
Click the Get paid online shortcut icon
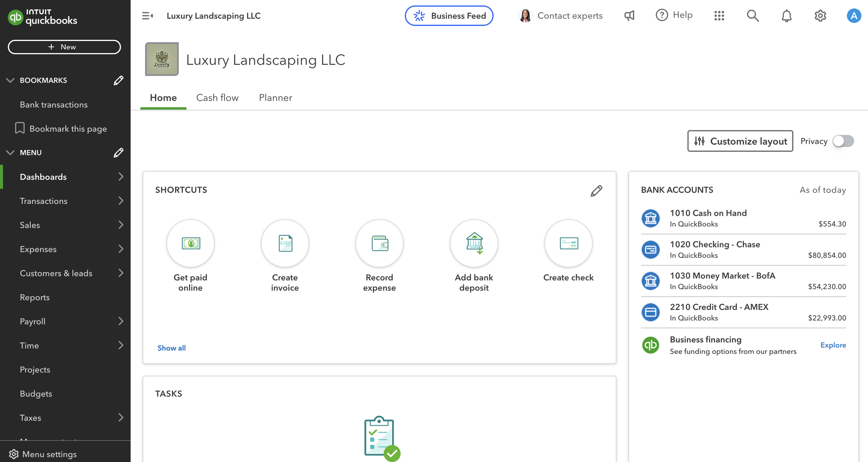(x=190, y=243)
